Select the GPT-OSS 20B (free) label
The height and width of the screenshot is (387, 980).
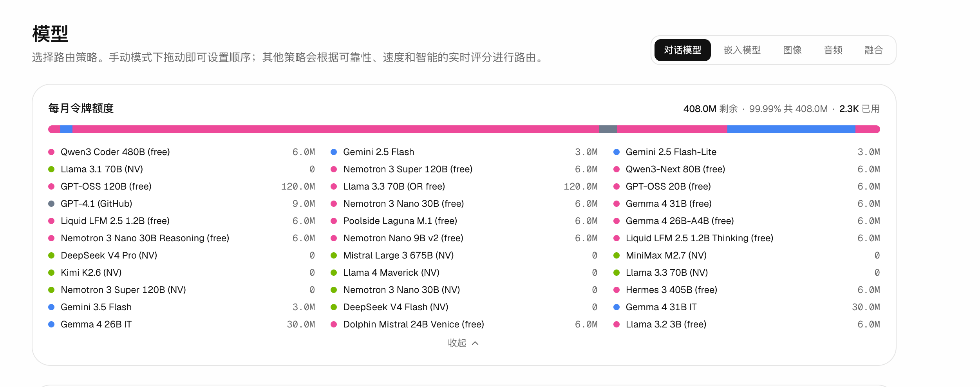(668, 186)
